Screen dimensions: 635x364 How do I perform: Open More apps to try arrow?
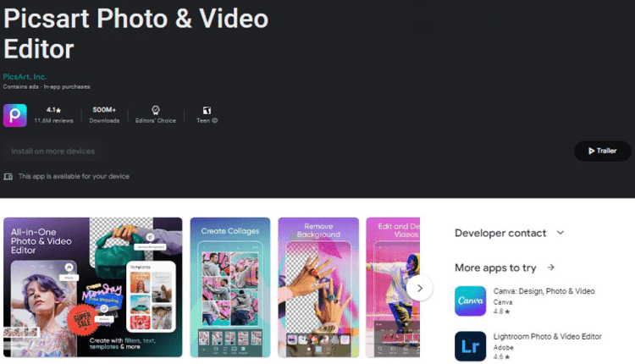coord(550,267)
